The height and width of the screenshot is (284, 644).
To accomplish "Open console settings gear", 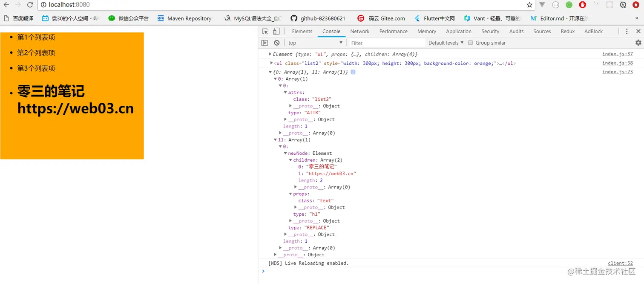I will point(638,43).
